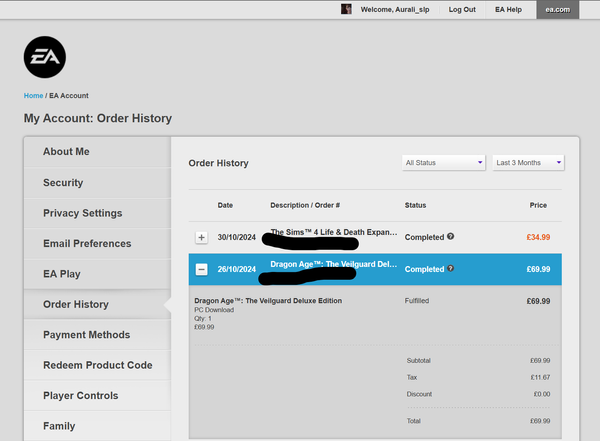Click Dragon Age: The Veilguard Deluxe Edition item
The image size is (600, 441).
tap(268, 301)
